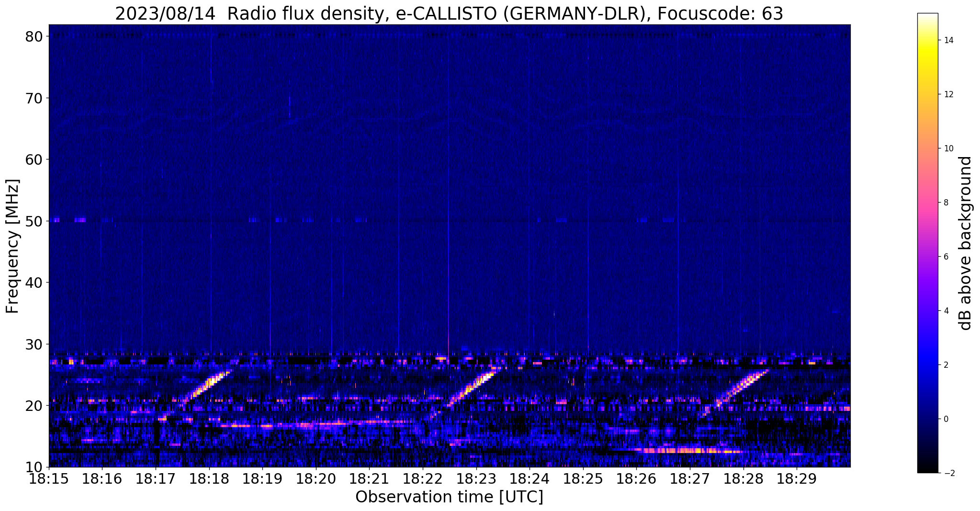Click the '18:24' time tick label
This screenshot has height=511, width=980.
(529, 478)
